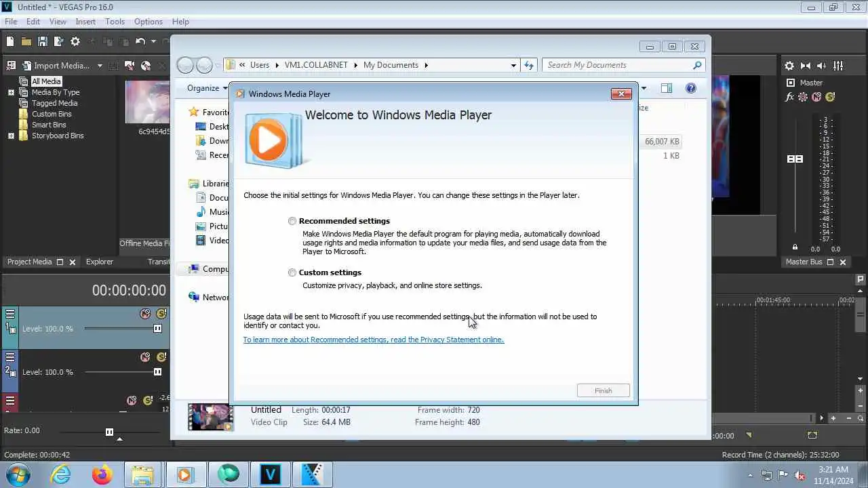Solo video track 2
The width and height of the screenshot is (868, 488).
161,357
